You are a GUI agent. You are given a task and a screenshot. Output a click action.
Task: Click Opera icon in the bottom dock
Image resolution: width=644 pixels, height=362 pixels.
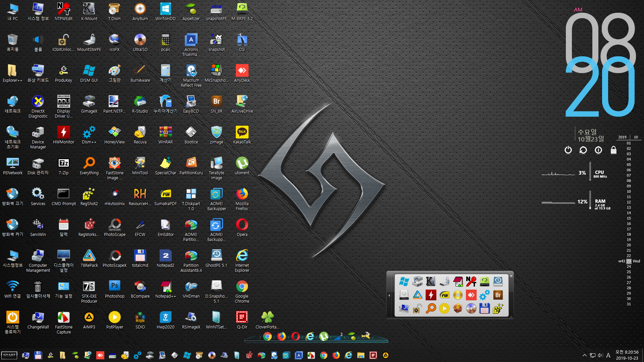click(x=296, y=336)
